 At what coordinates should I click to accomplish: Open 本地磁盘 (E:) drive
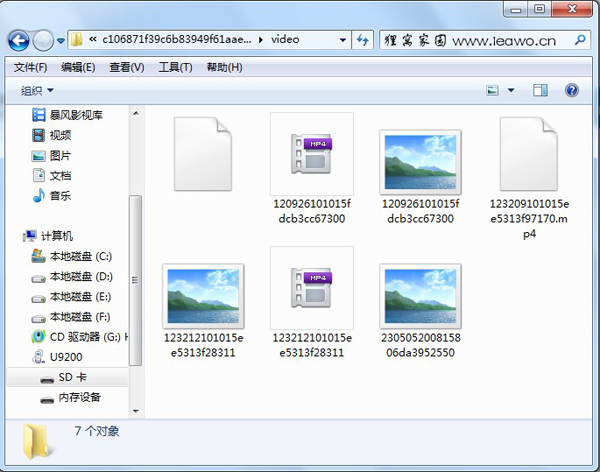coord(71,297)
